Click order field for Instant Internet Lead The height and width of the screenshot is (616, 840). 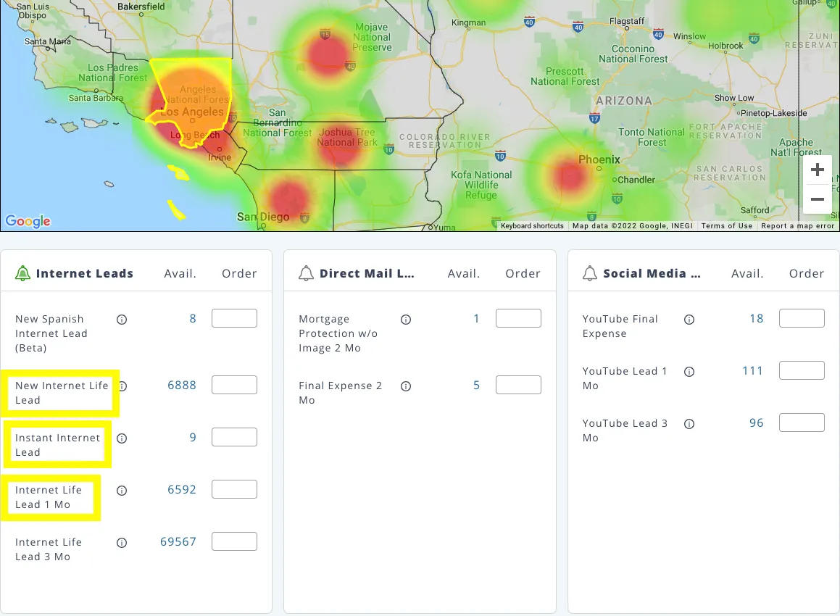[x=234, y=437]
